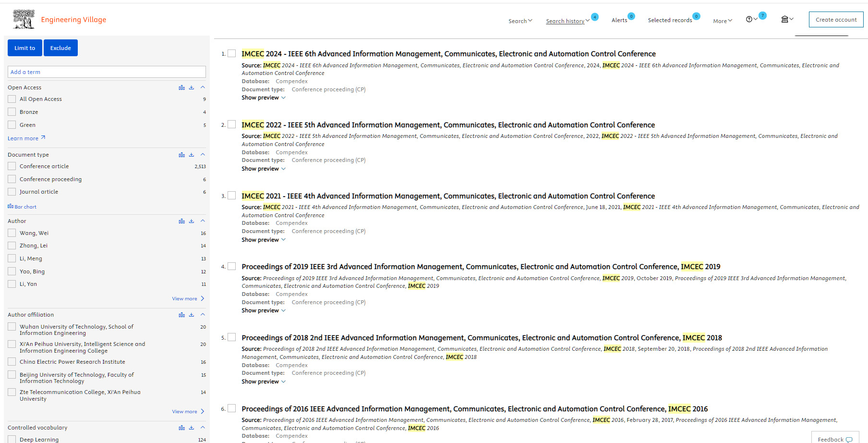This screenshot has height=443, width=868.
Task: Click the Engineering Village tree logo
Action: [x=24, y=19]
